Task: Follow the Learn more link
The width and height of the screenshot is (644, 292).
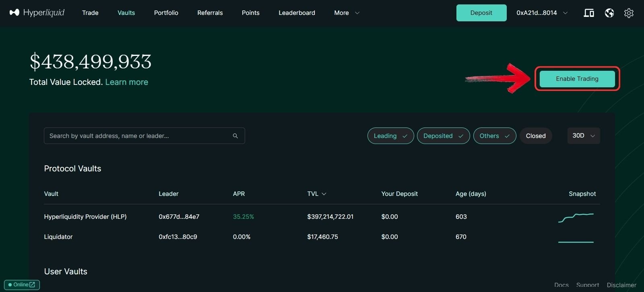Action: [x=127, y=82]
